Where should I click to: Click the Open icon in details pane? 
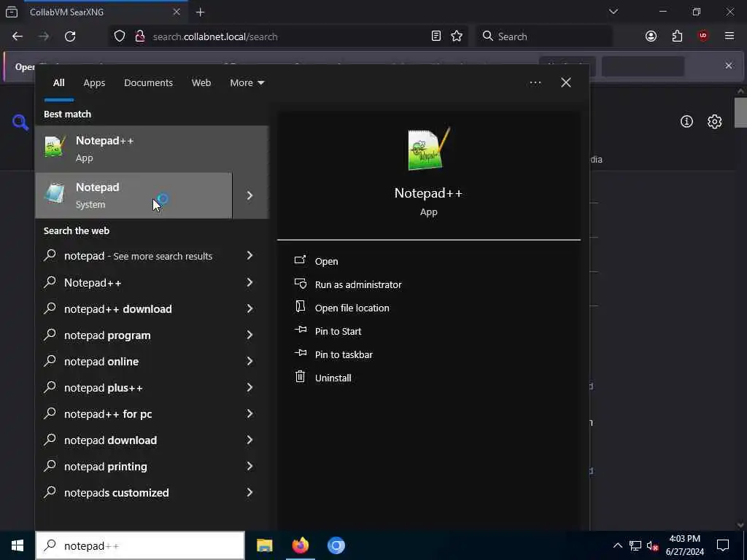pyautogui.click(x=300, y=260)
